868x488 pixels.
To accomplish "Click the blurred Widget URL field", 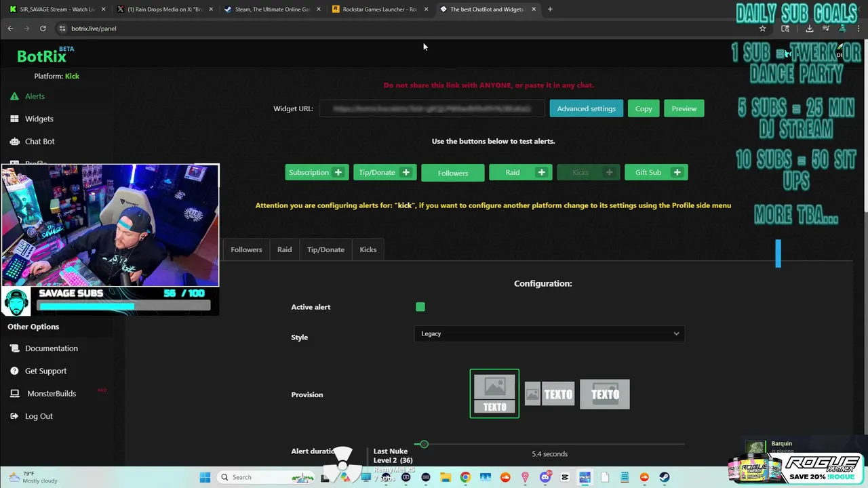I will [433, 108].
